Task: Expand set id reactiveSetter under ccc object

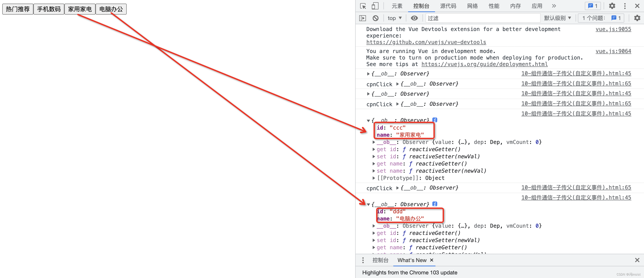Action: tap(374, 157)
